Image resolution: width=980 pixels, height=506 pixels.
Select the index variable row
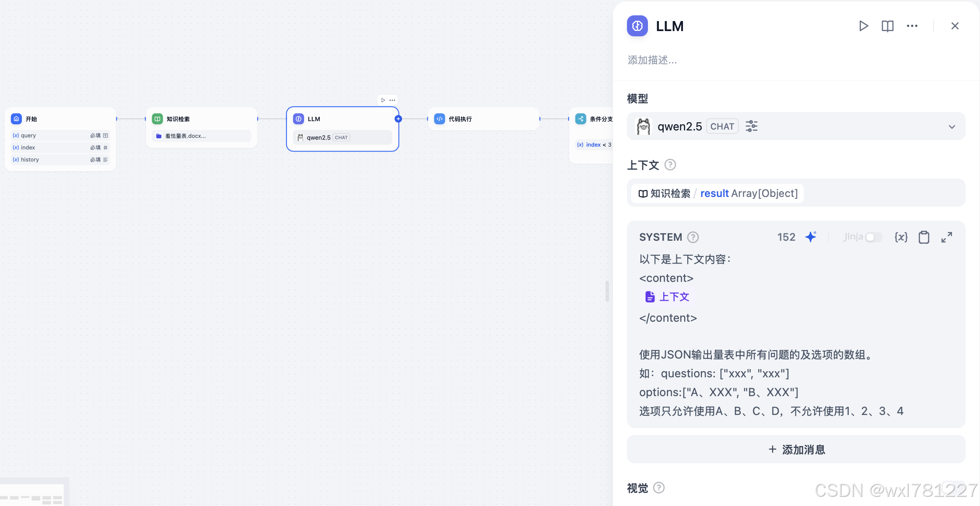point(60,148)
